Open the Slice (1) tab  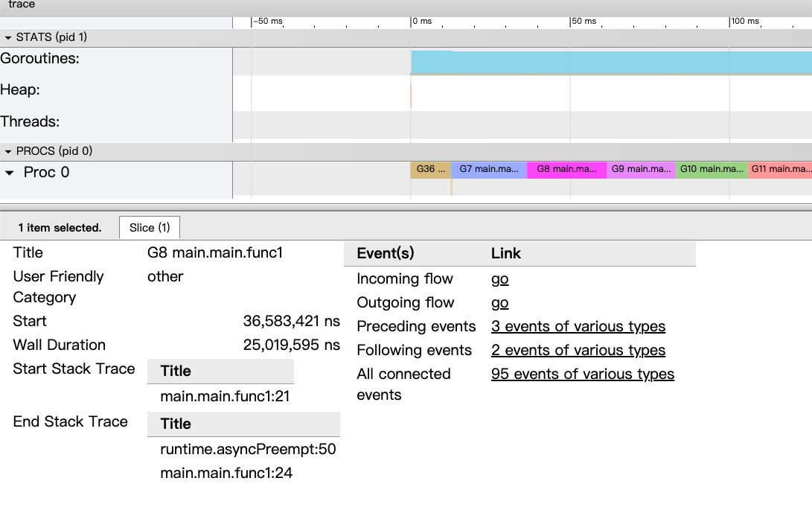pos(150,228)
